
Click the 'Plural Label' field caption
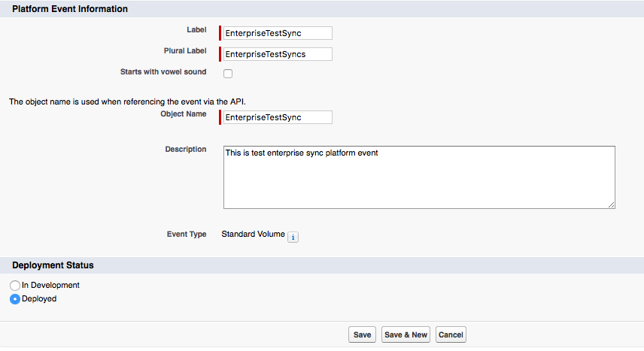point(185,51)
